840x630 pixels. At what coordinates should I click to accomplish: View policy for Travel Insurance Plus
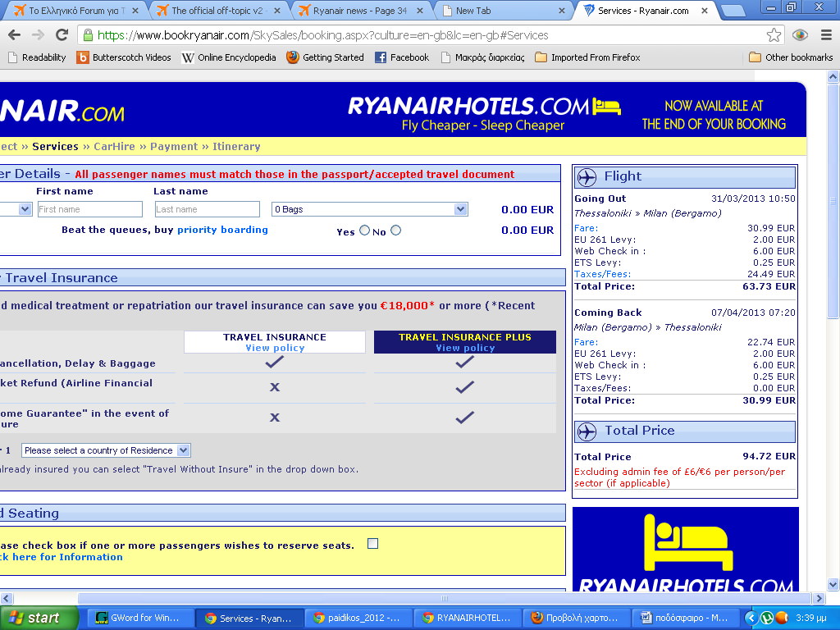click(x=465, y=348)
